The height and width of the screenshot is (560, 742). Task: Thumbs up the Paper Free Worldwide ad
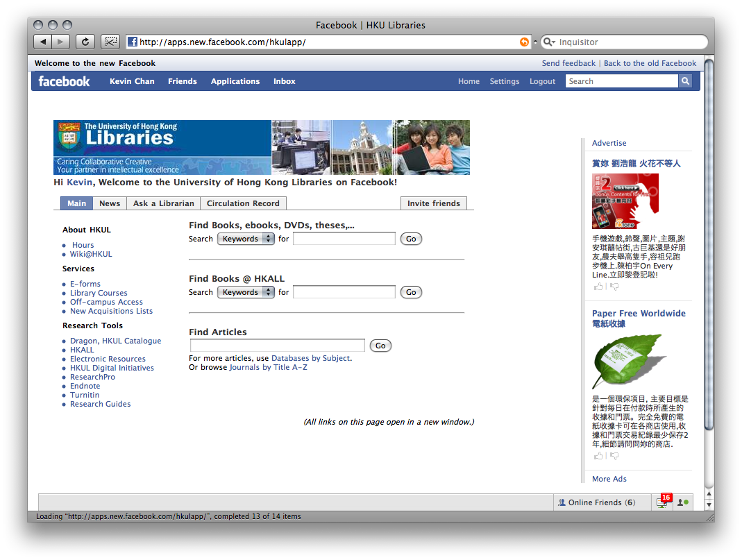(598, 456)
